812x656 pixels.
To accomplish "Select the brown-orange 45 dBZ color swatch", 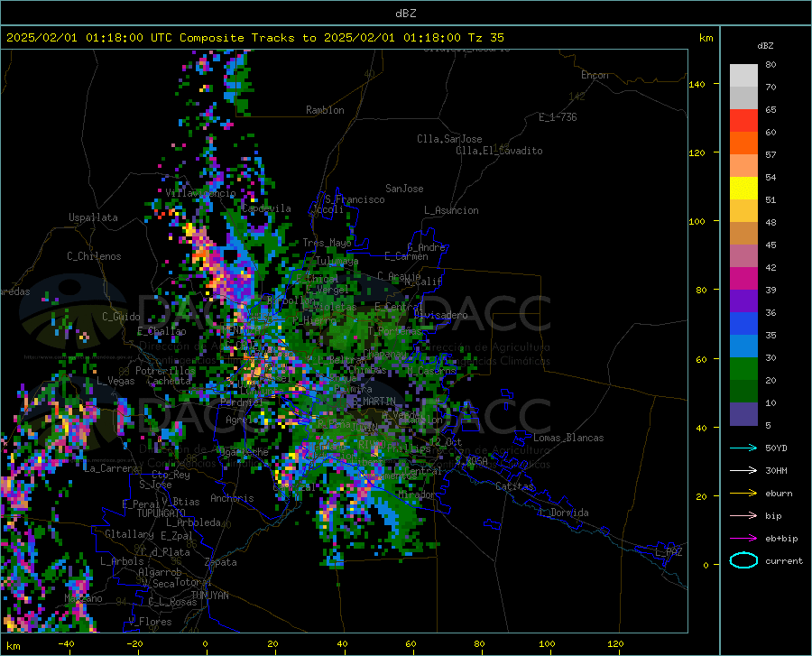I will (743, 234).
